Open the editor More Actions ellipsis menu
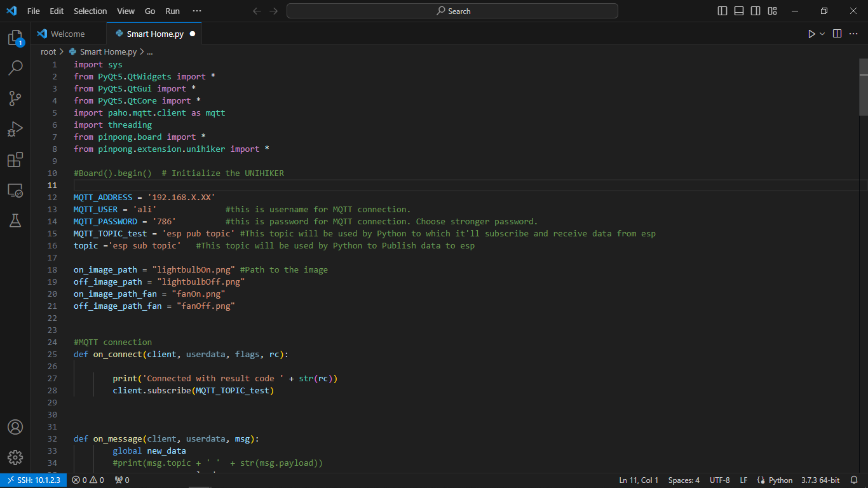Screen dimensions: 868x488 coord(853,34)
